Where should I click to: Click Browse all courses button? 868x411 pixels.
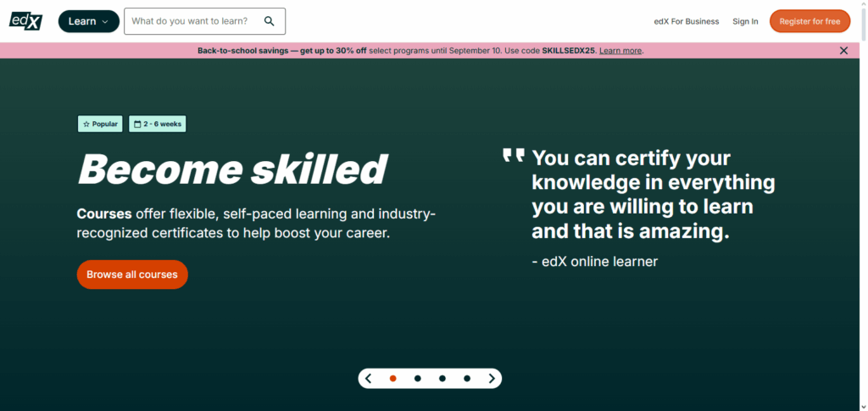click(x=132, y=275)
